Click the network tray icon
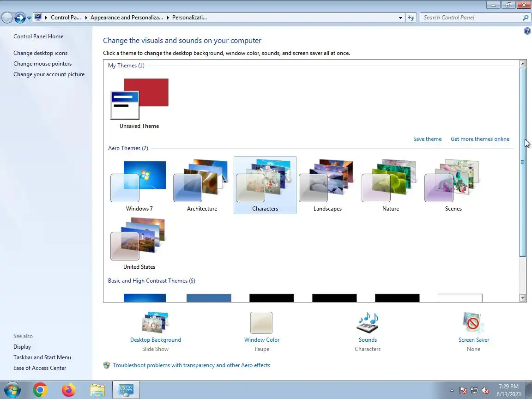This screenshot has height=399, width=532. (x=474, y=391)
